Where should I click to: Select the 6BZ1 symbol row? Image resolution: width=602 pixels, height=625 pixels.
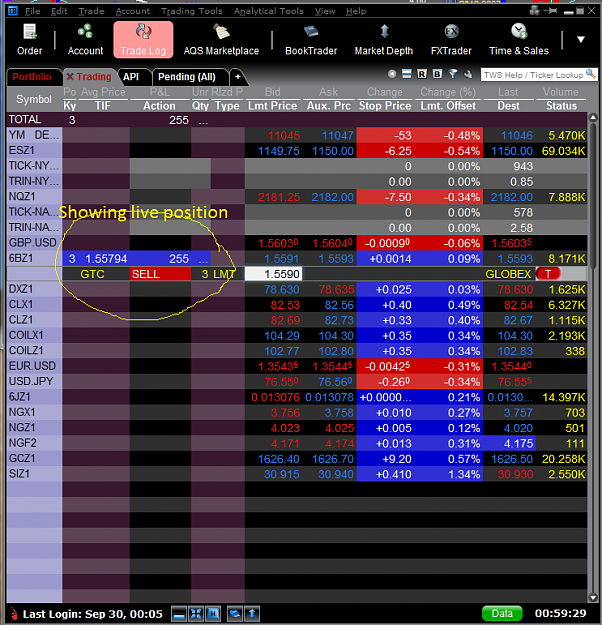pos(33,259)
